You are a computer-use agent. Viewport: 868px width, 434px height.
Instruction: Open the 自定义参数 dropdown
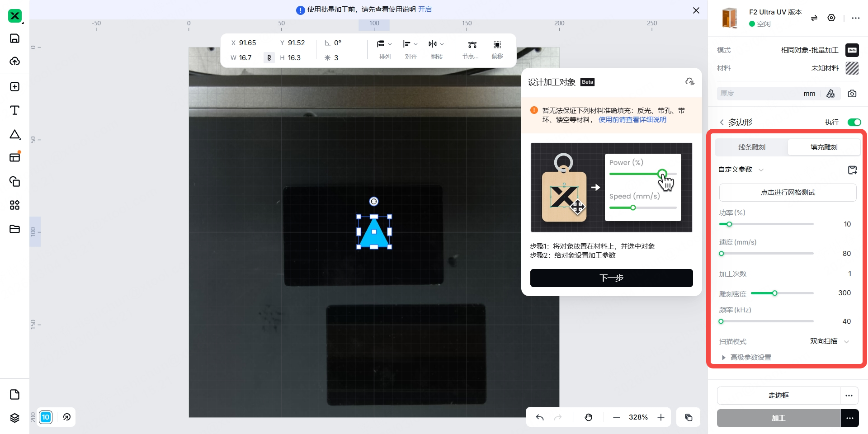click(741, 170)
